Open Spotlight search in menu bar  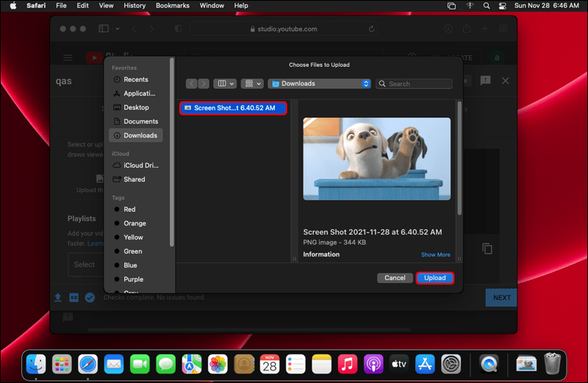pos(487,6)
